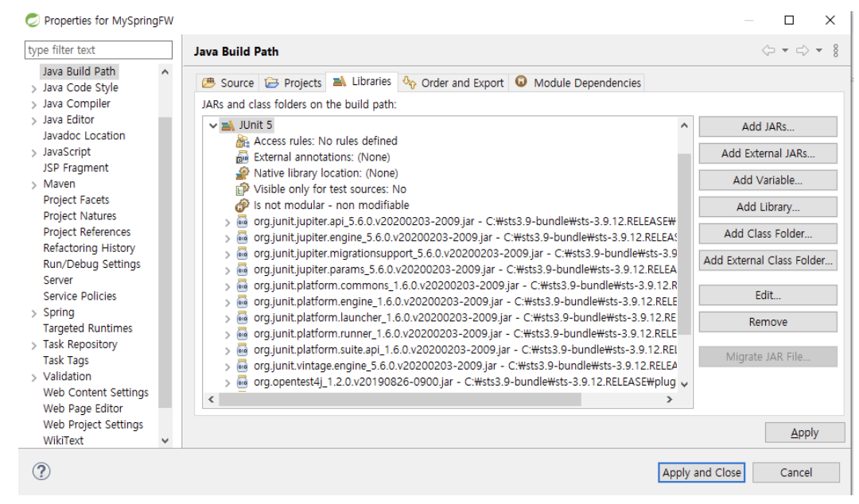This screenshot has height=504, width=859.
Task: Expand the org.opentest4j jar entry
Action: [x=227, y=383]
